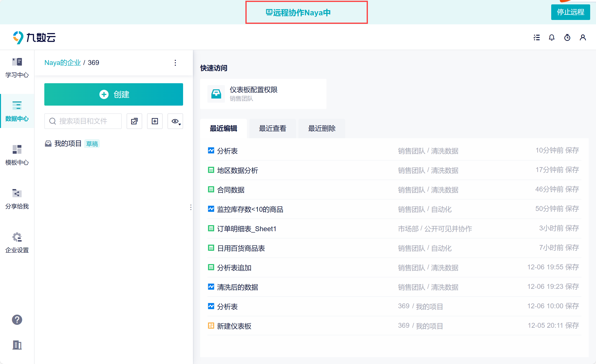Click the 创建 button

point(113,94)
